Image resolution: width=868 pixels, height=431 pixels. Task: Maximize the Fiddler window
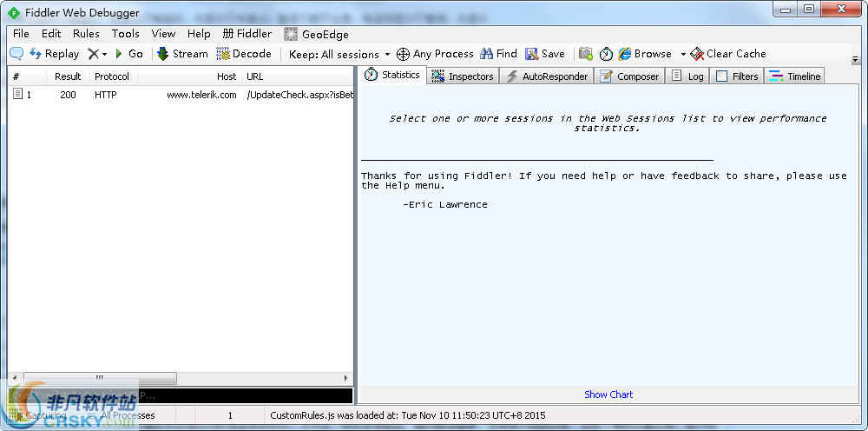(x=809, y=9)
